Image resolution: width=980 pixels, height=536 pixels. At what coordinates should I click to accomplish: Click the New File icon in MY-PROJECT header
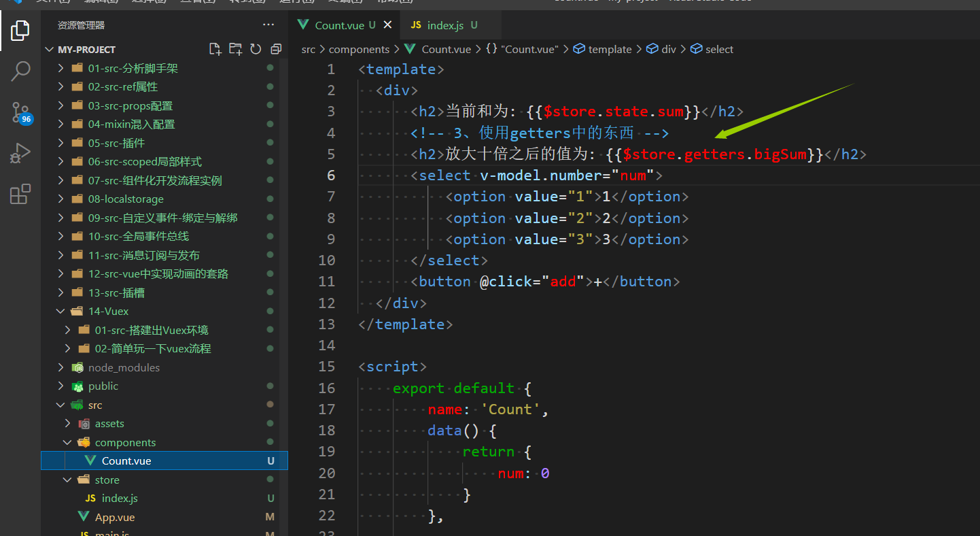[x=215, y=49]
